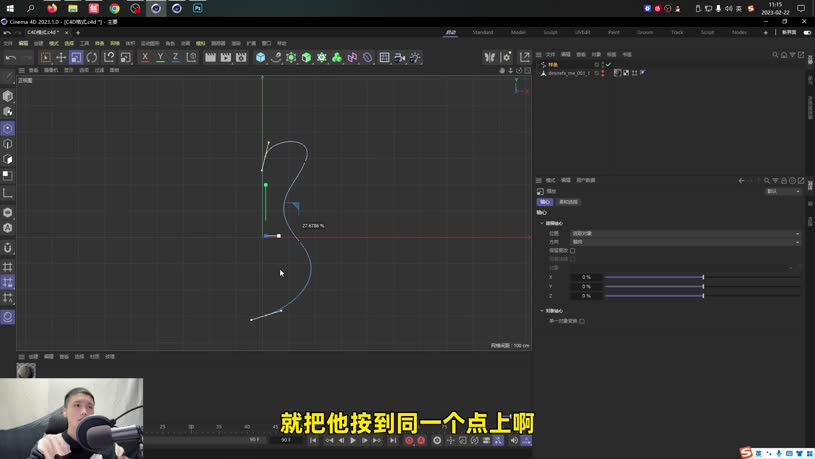Image resolution: width=815 pixels, height=459 pixels.
Task: Click Attribute Manager back arrow
Action: (741, 180)
